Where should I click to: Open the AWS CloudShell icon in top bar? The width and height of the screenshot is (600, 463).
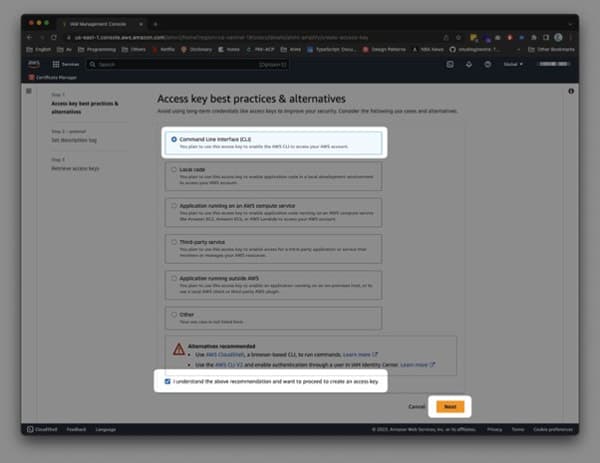[x=450, y=64]
